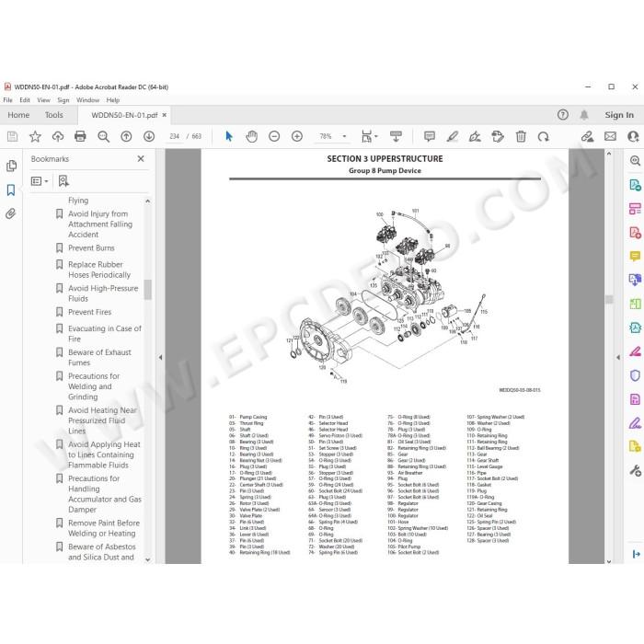Open the Window menu
The image size is (644, 644).
tap(88, 99)
